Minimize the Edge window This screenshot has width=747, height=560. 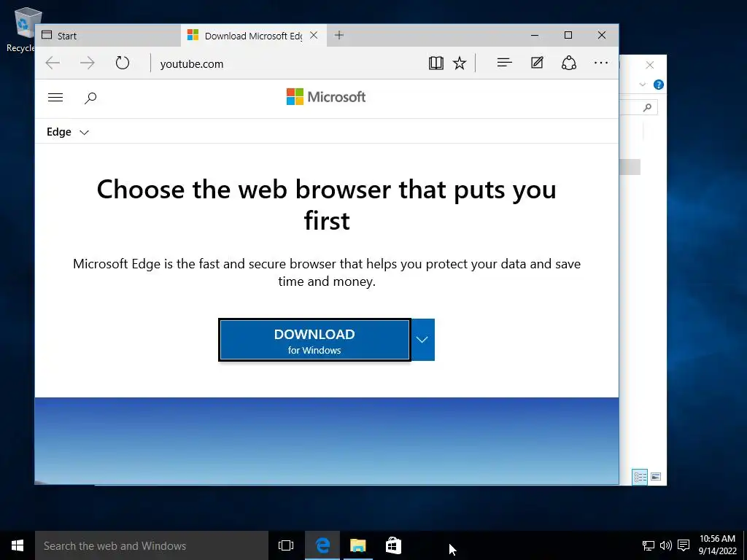pos(535,35)
